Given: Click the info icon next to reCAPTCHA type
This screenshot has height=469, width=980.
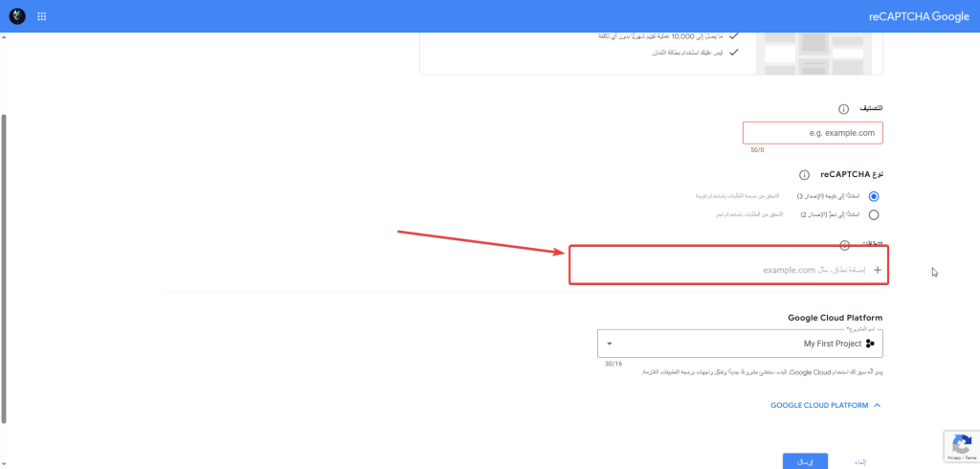Looking at the screenshot, I should pyautogui.click(x=804, y=174).
